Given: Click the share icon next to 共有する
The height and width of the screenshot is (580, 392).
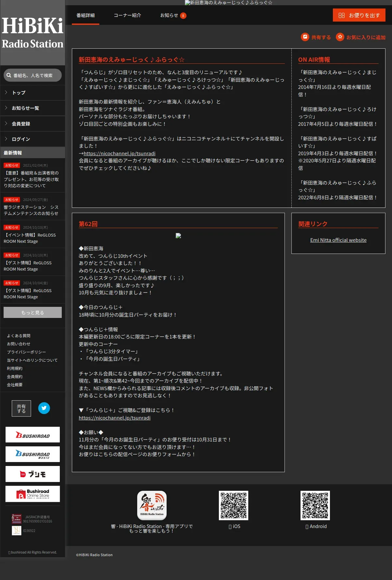Looking at the screenshot, I should [305, 37].
